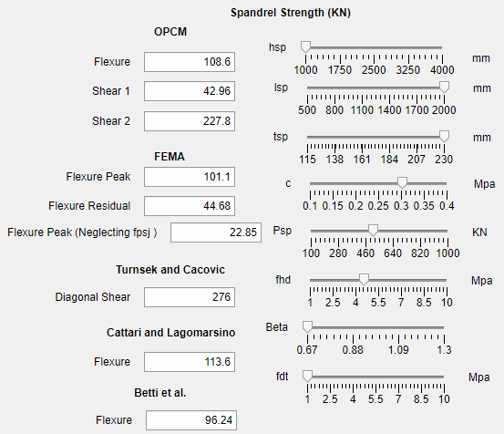Click the fhd slider thumb
Viewport: 504px width, 434px height.
[x=364, y=280]
